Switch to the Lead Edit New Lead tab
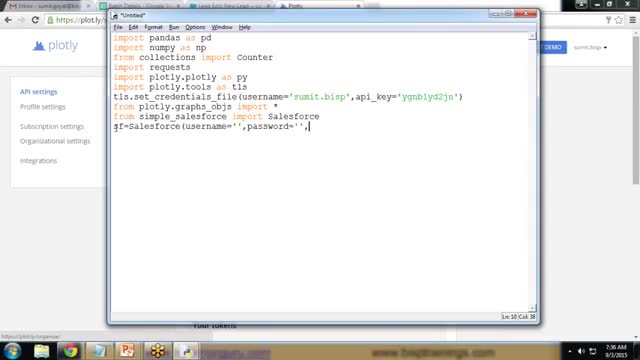Viewport: 640px width, 360px height. click(231, 6)
